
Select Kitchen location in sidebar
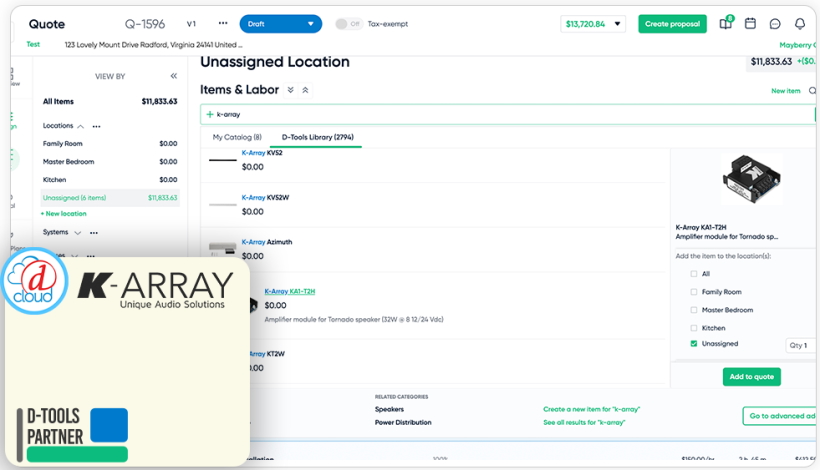click(110, 179)
